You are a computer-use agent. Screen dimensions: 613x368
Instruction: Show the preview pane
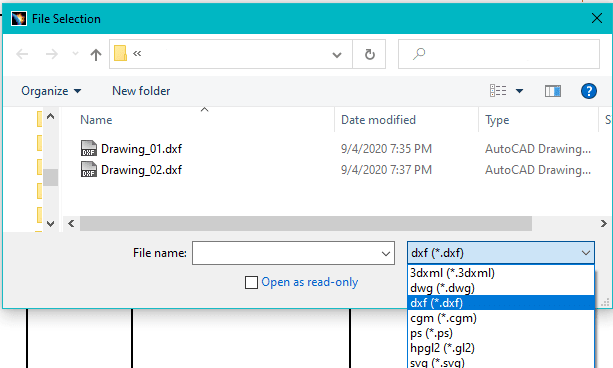tap(553, 91)
